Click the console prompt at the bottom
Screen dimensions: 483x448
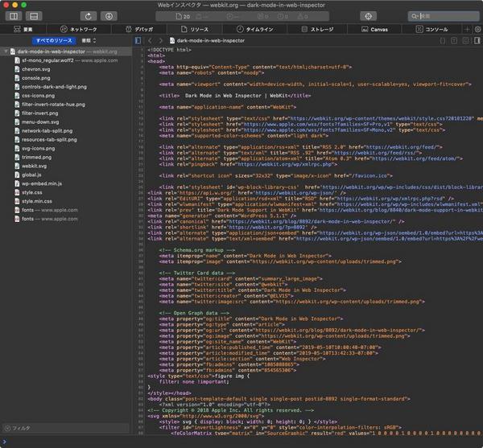(x=242, y=442)
